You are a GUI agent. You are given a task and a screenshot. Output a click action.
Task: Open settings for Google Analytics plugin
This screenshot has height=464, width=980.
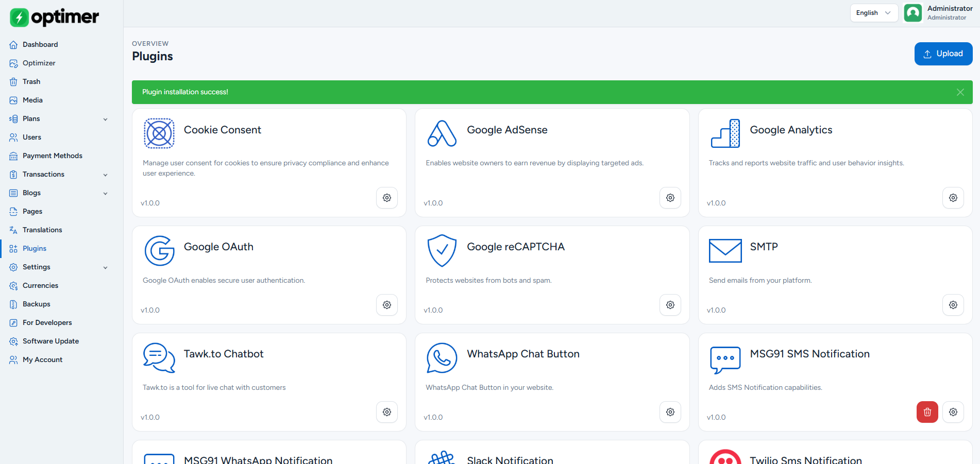pyautogui.click(x=953, y=198)
